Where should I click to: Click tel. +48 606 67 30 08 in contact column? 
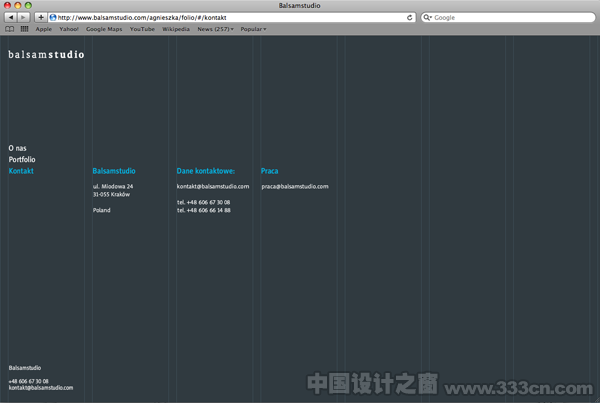204,202
